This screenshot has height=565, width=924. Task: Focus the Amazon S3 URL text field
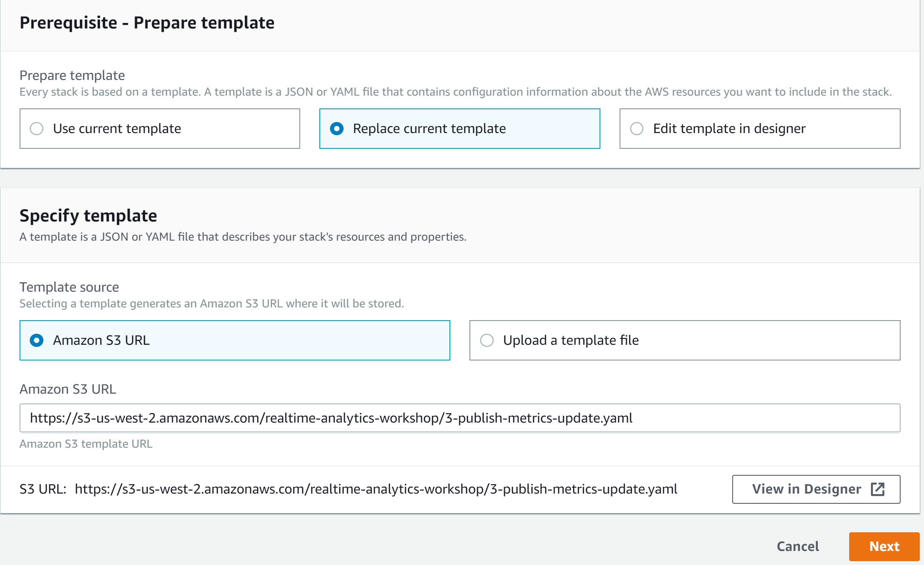(x=460, y=418)
